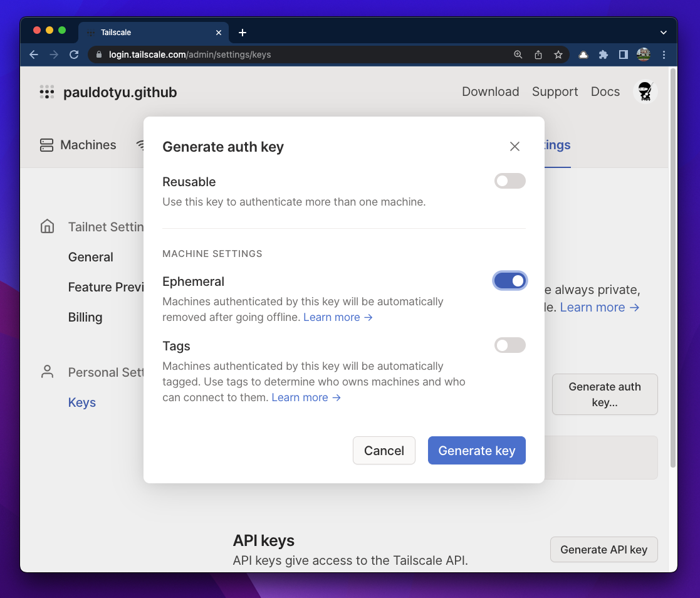Image resolution: width=700 pixels, height=598 pixels.
Task: Expand the tab search chevron
Action: 664,33
